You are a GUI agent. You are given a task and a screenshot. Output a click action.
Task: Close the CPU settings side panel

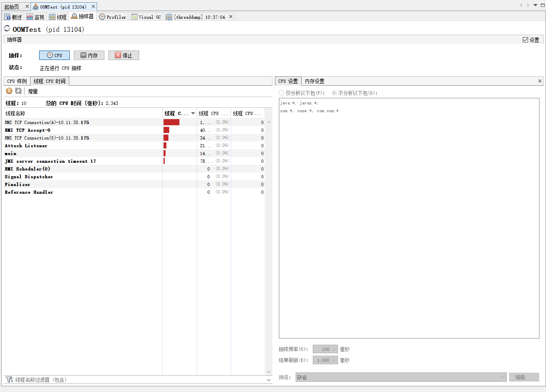pyautogui.click(x=540, y=81)
